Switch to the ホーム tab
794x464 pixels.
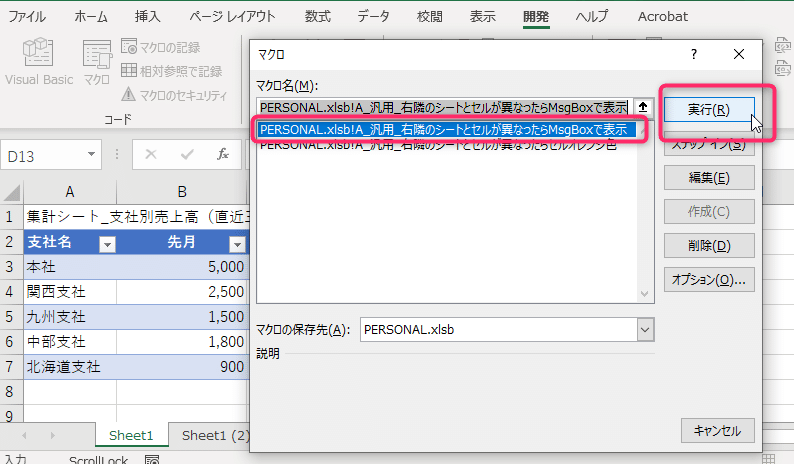coord(91,17)
